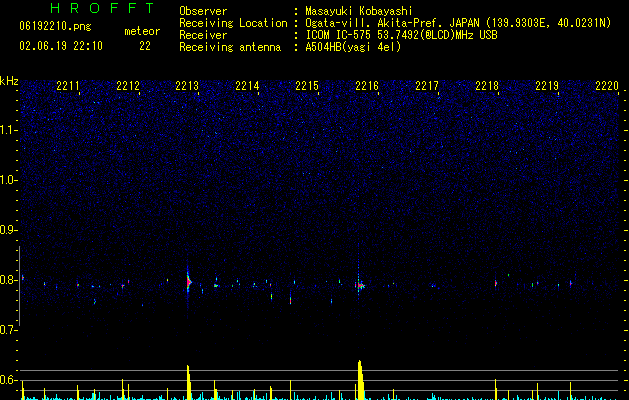Click the tall yellow intensity peak near 2213

[189, 382]
